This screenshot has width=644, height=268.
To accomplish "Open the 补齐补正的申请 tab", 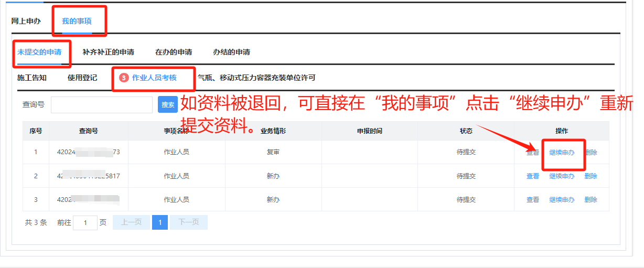I will (x=108, y=52).
